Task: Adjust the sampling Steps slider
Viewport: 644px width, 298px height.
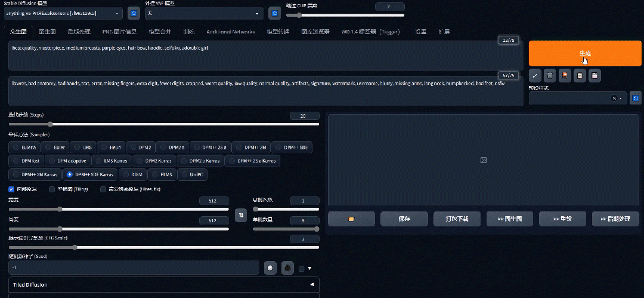Action: point(164,124)
